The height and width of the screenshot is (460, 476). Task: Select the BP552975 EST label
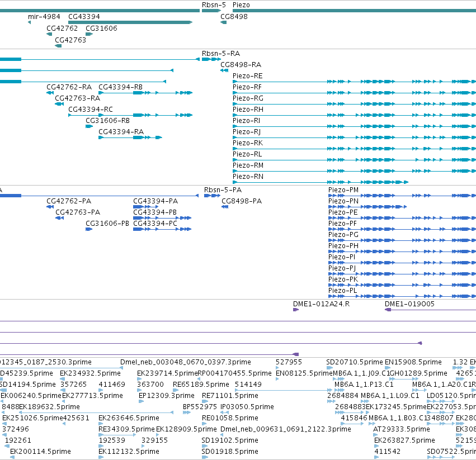pos(200,406)
